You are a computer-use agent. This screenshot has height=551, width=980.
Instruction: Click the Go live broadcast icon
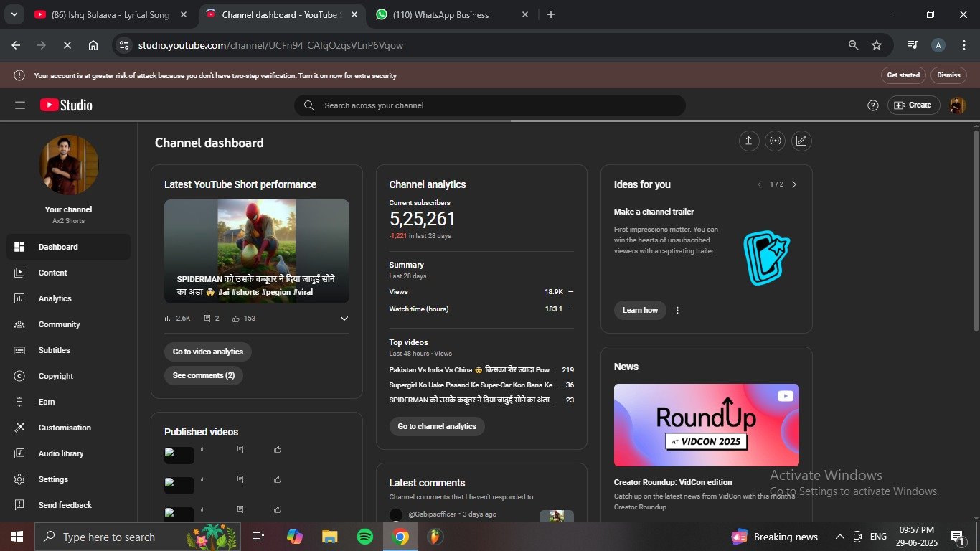tap(775, 141)
